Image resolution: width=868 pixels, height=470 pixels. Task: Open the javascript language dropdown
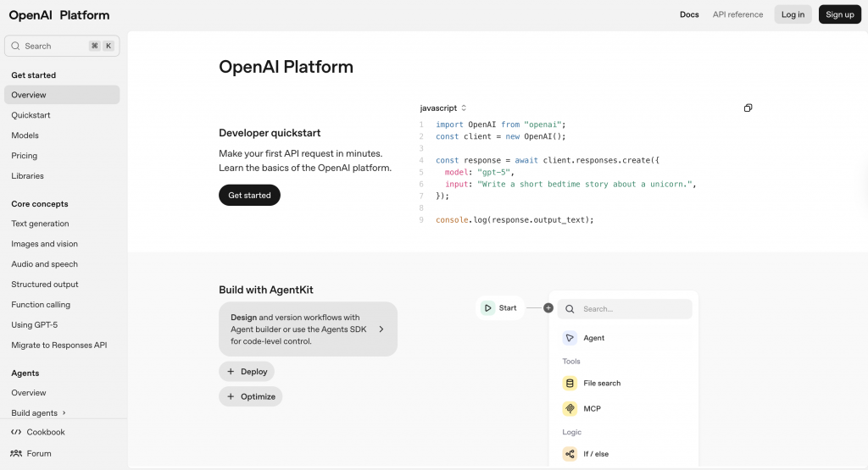pos(442,108)
